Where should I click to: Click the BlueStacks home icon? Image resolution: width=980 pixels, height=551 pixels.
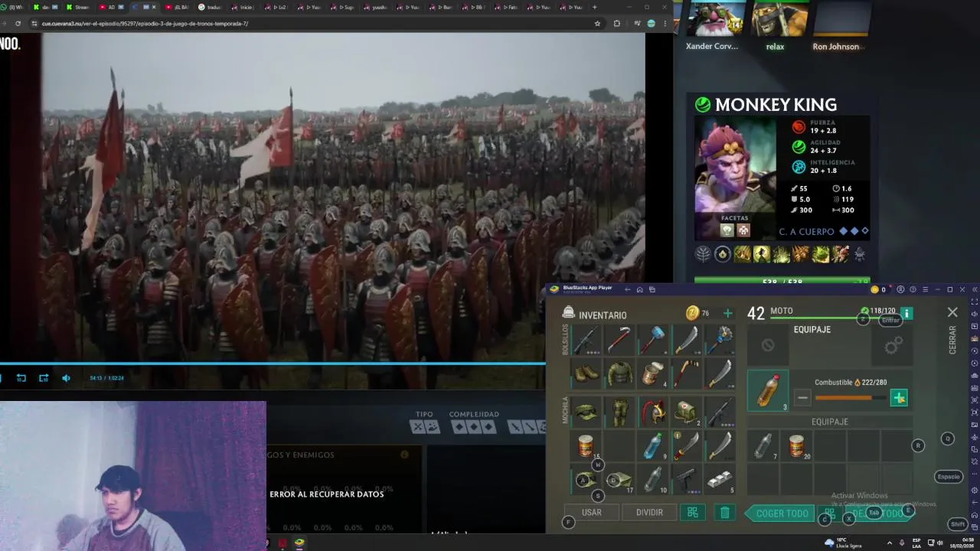click(639, 289)
